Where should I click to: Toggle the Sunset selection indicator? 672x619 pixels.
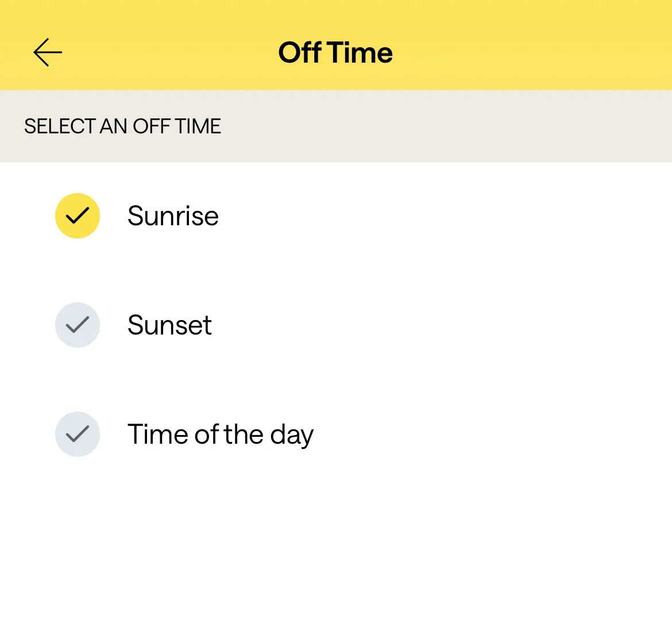click(78, 325)
